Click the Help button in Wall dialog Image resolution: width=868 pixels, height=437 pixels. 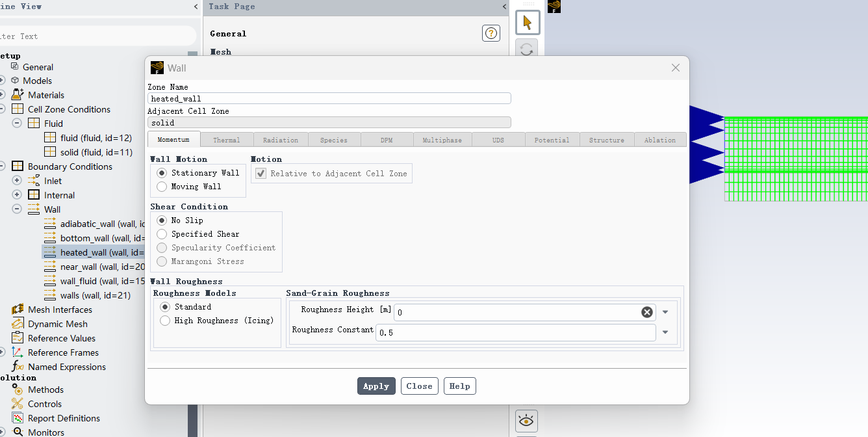tap(459, 386)
